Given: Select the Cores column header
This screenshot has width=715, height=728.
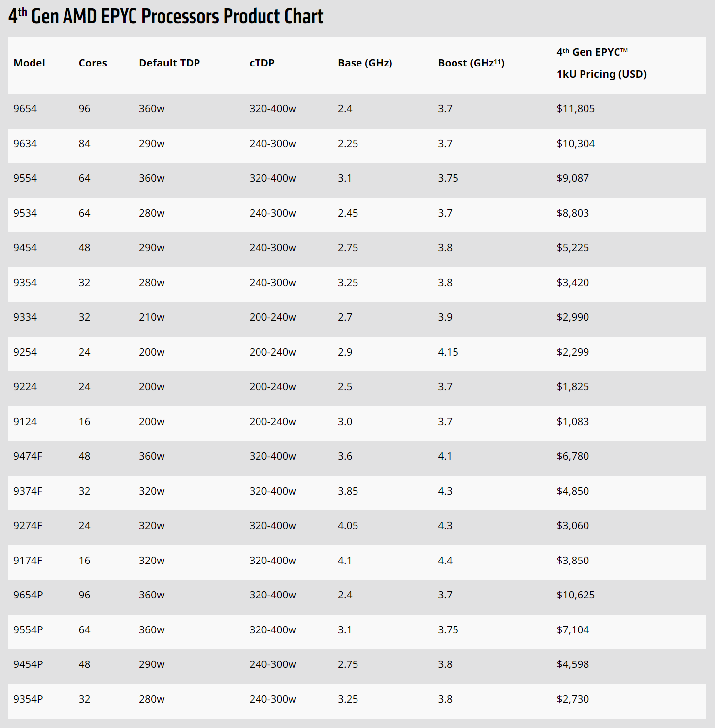Looking at the screenshot, I should tap(93, 63).
